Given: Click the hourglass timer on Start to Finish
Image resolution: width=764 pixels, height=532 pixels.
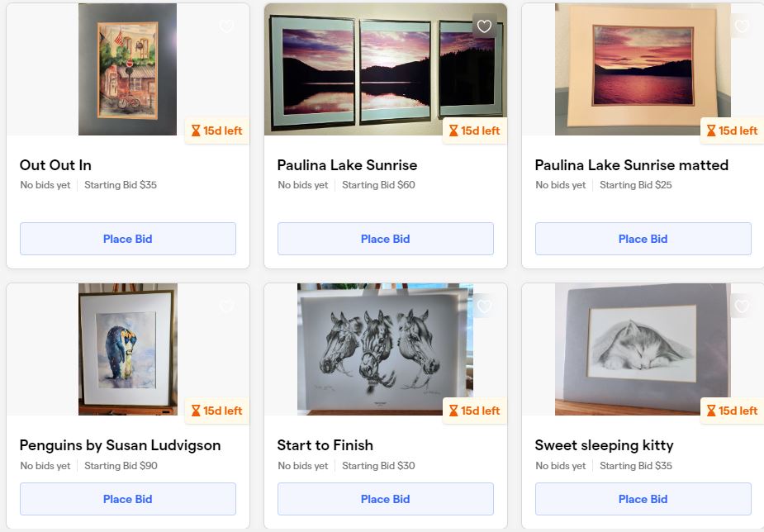Looking at the screenshot, I should 475,411.
